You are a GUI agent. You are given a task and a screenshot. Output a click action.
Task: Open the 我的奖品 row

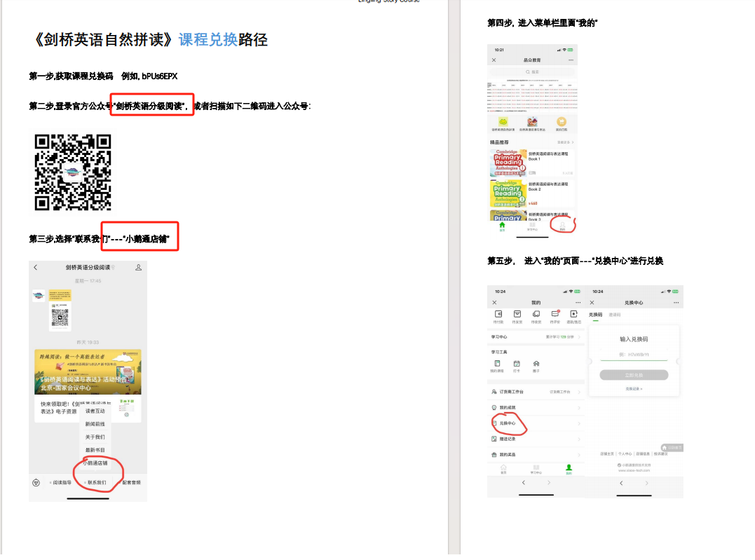coord(536,455)
